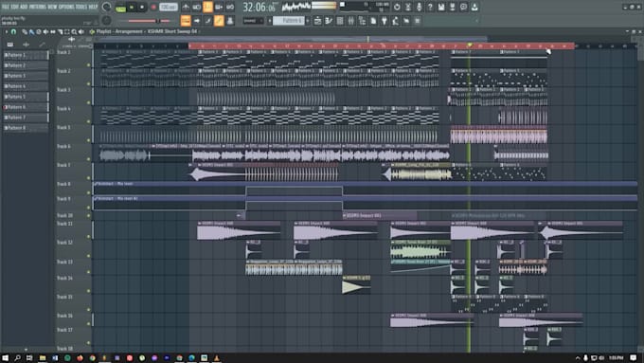Image resolution: width=644 pixels, height=363 pixels.
Task: Click the master pitch knob
Action: (106, 21)
